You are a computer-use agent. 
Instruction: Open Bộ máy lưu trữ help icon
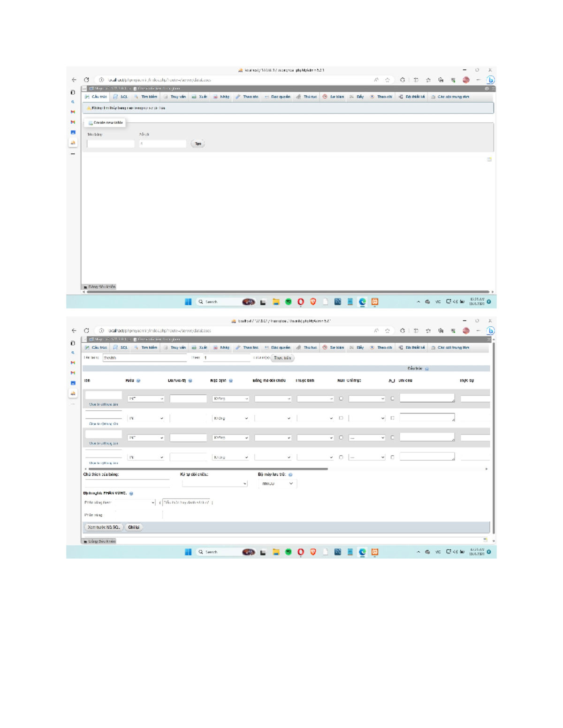tap(290, 475)
